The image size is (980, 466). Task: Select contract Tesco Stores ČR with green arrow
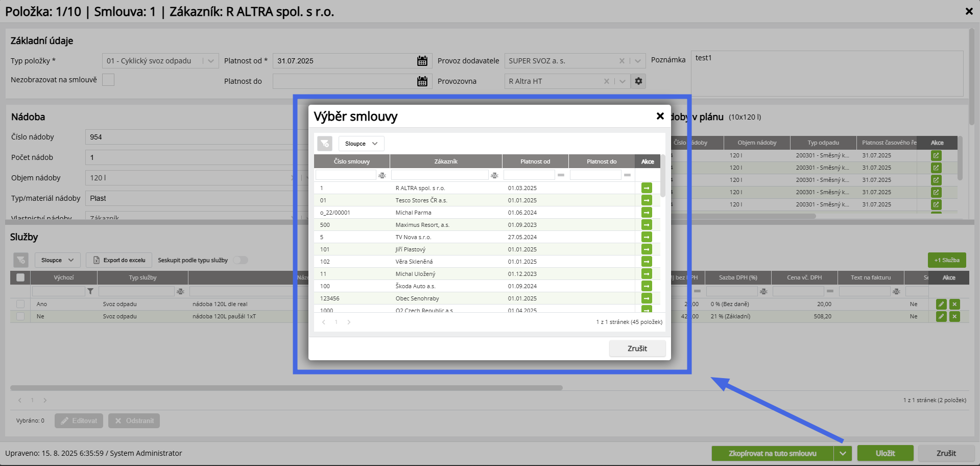(x=647, y=200)
